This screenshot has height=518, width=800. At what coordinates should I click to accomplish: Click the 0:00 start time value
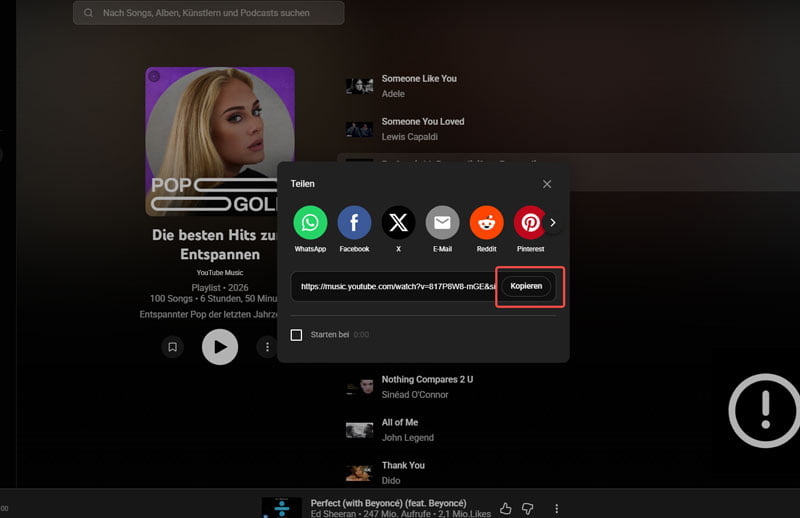[361, 335]
